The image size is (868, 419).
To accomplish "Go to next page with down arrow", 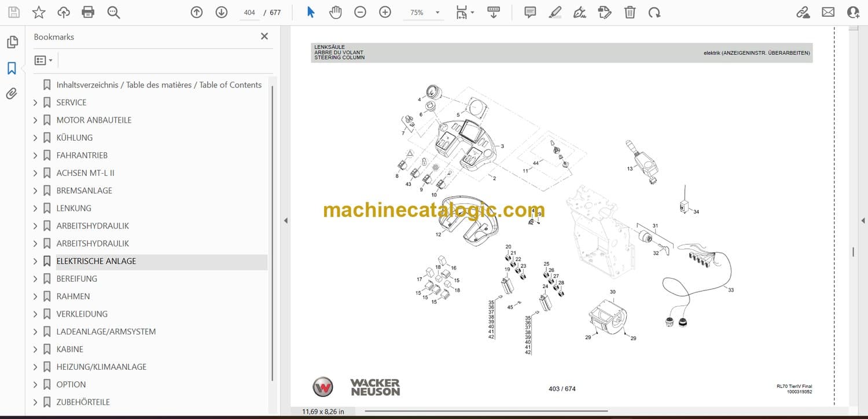I will click(222, 12).
